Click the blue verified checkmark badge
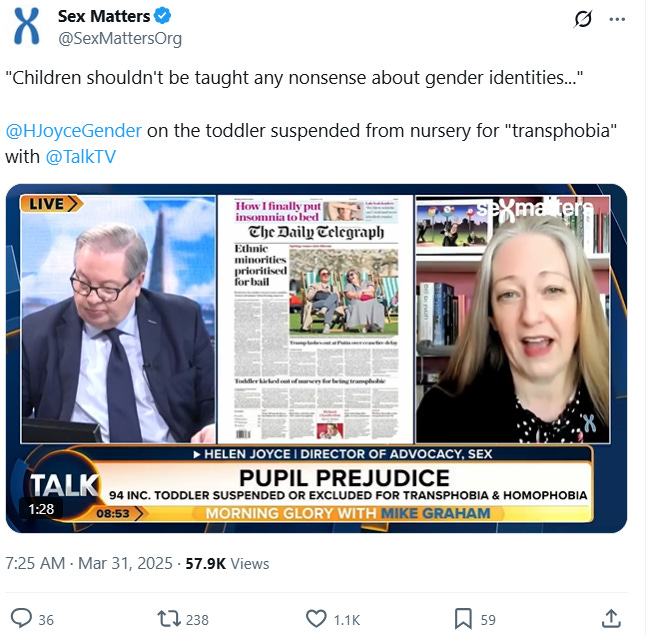Screen dimensions: 647x636 point(163,16)
